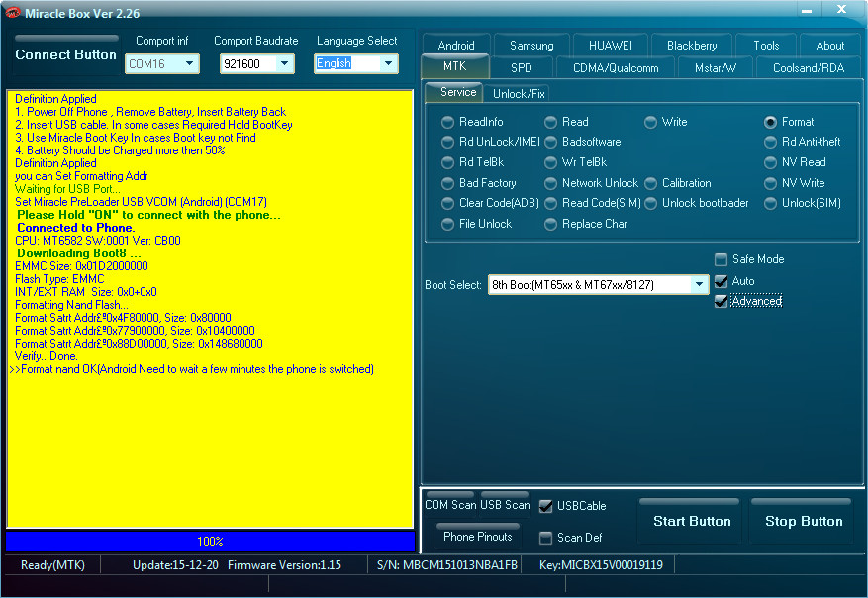Open the Tools tab
The height and width of the screenshot is (598, 868).
pyautogui.click(x=766, y=46)
